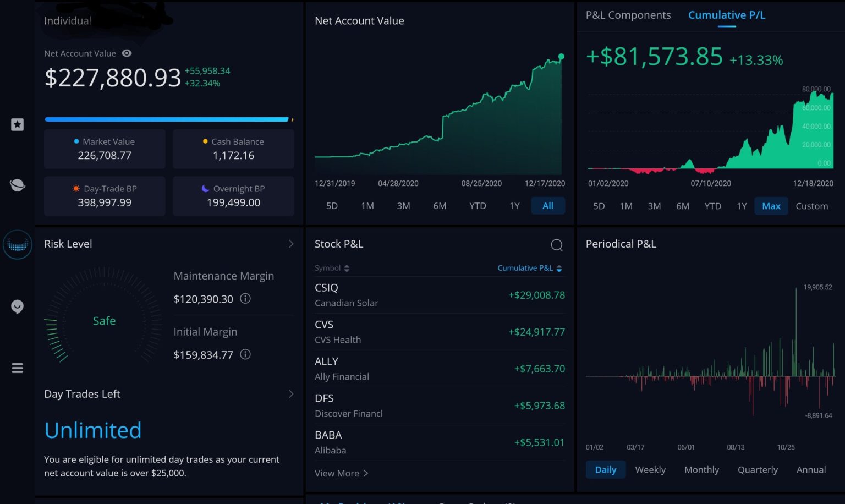Open the hamburger menu in the sidebar
This screenshot has height=504, width=845.
point(17,368)
